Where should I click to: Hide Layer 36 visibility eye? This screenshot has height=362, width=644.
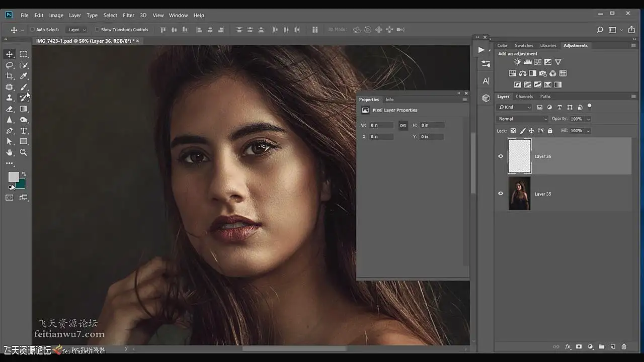click(x=501, y=156)
